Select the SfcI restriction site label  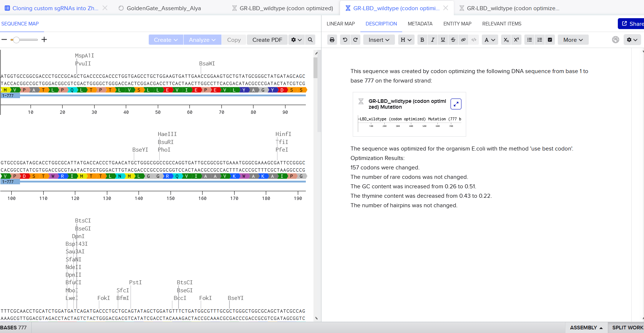point(123,290)
